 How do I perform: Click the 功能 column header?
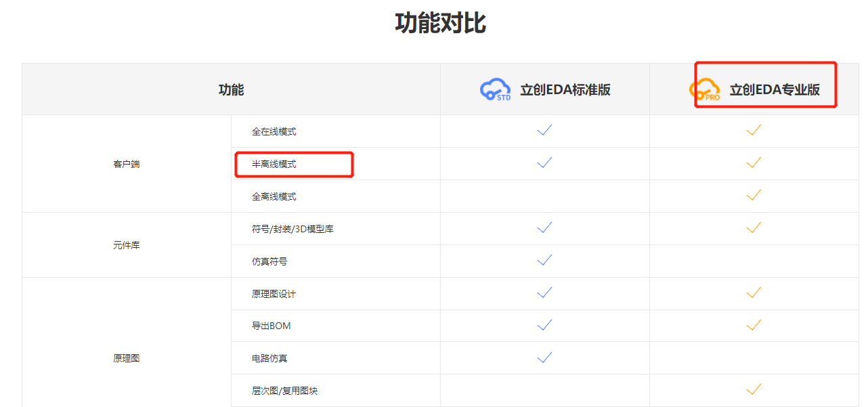[x=231, y=90]
